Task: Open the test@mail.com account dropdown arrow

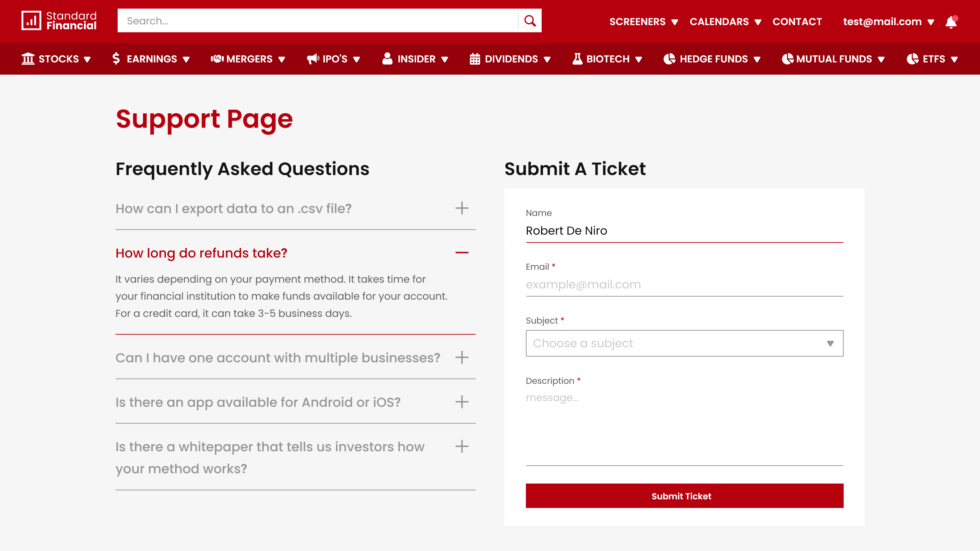Action: pos(931,22)
